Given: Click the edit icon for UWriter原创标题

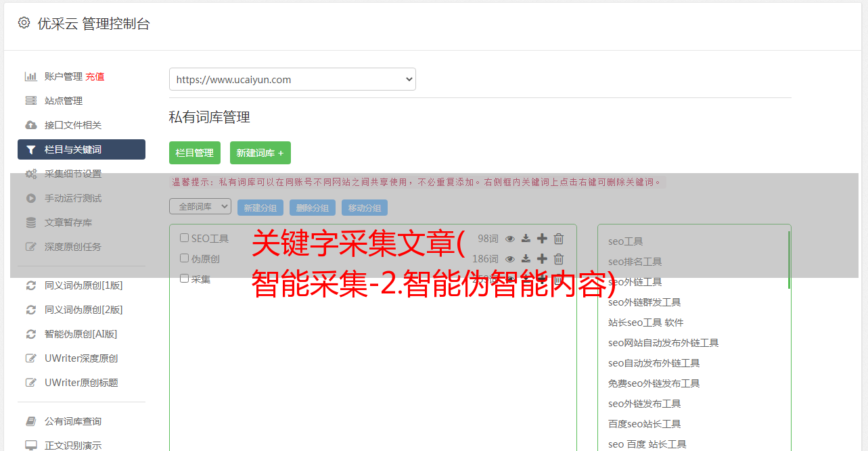Looking at the screenshot, I should coord(31,383).
